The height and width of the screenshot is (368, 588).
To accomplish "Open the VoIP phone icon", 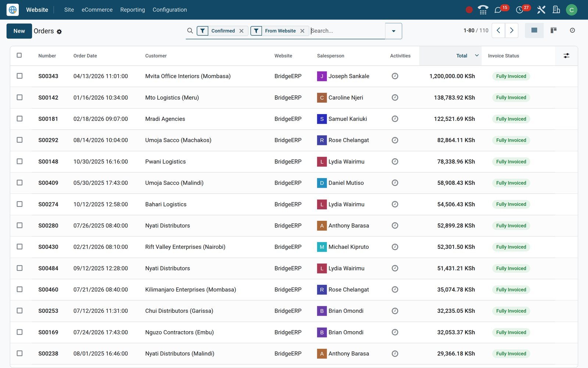I will (483, 10).
